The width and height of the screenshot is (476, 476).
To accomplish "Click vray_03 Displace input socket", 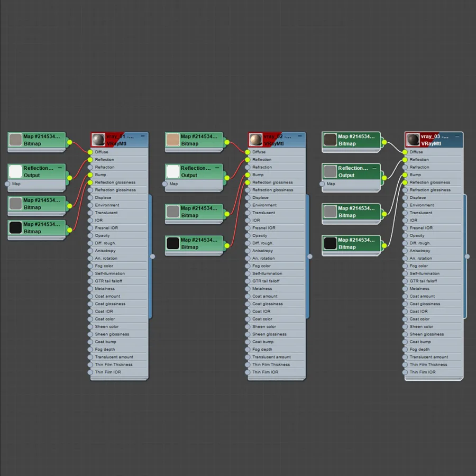I will tap(405, 198).
